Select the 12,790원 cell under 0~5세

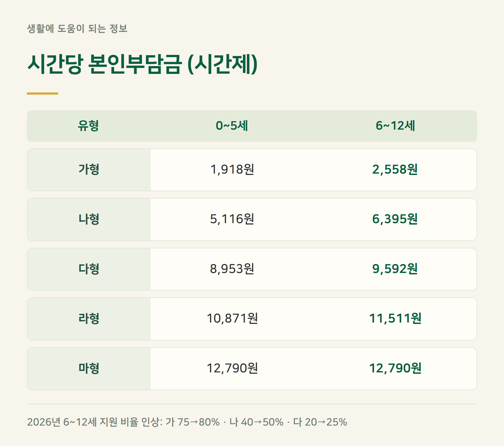(232, 368)
